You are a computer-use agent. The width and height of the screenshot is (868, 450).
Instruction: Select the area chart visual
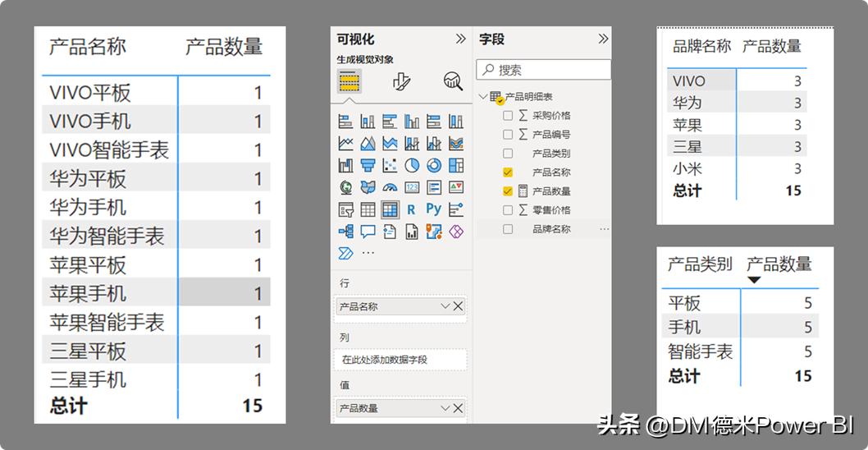(x=368, y=143)
